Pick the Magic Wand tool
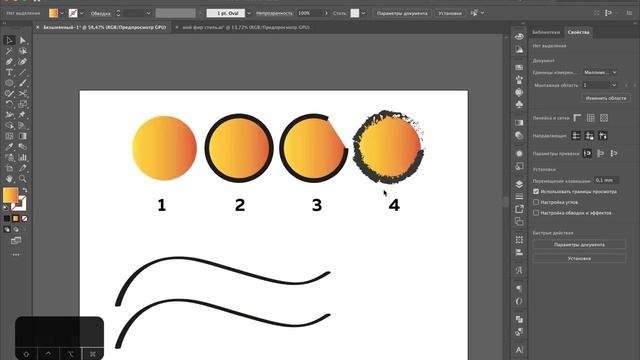Screen dimensions: 640x360 coord(9,51)
